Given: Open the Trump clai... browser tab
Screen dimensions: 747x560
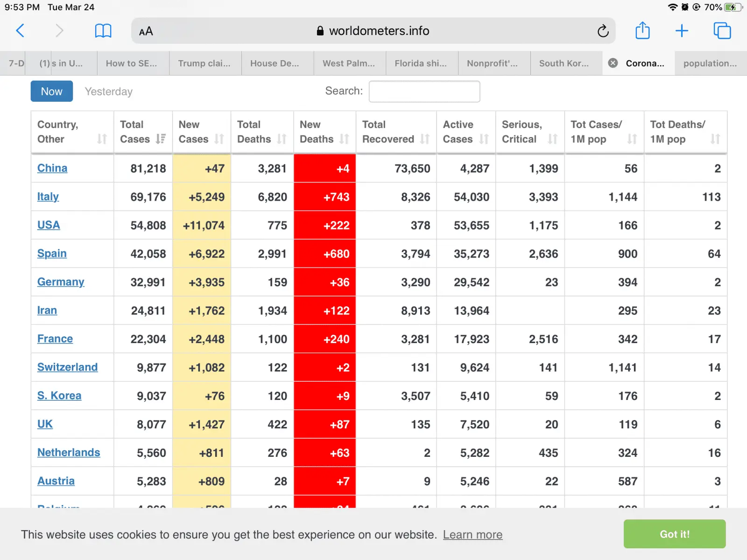Looking at the screenshot, I should pyautogui.click(x=204, y=63).
